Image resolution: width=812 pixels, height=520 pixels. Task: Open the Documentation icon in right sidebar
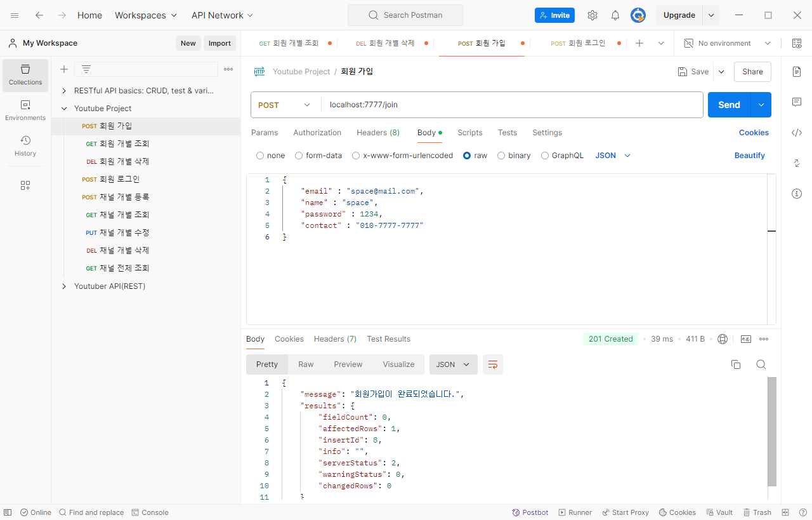tap(797, 72)
